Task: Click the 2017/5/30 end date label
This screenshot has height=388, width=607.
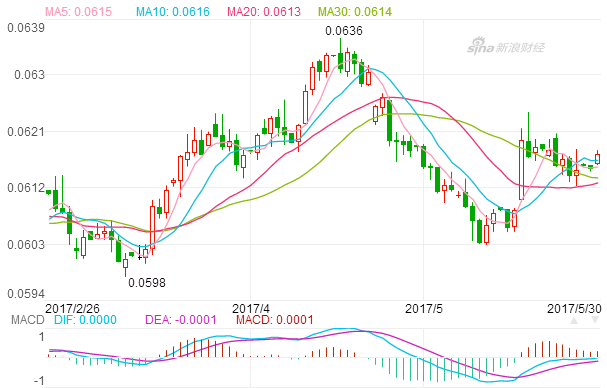Action: point(574,309)
